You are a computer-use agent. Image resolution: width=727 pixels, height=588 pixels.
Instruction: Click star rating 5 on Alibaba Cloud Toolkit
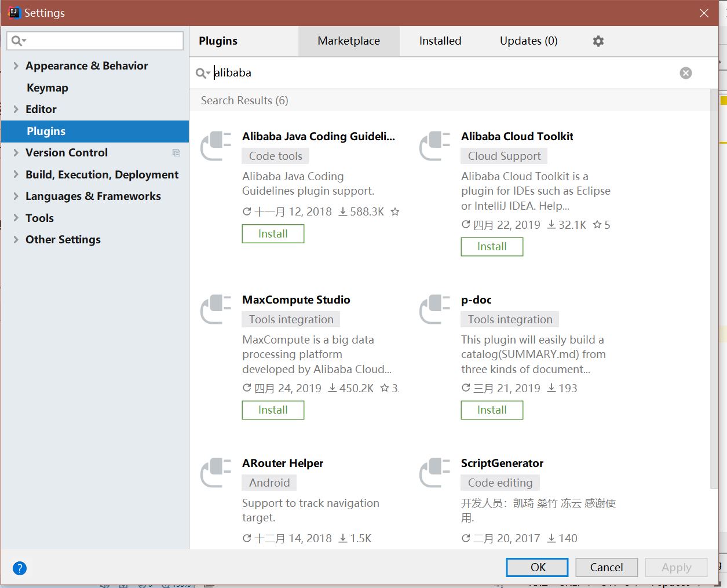pyautogui.click(x=602, y=225)
